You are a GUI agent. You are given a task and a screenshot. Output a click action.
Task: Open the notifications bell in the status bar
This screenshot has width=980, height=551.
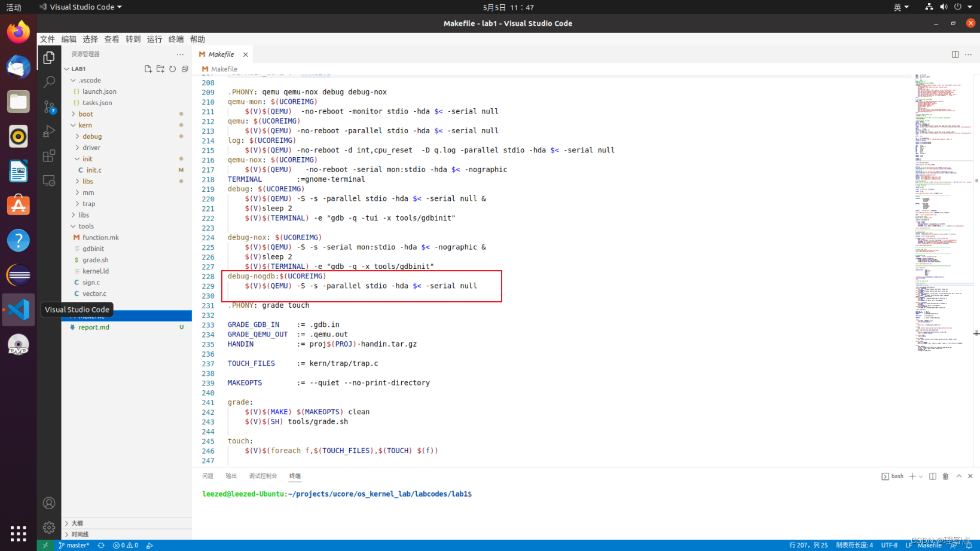[969, 545]
